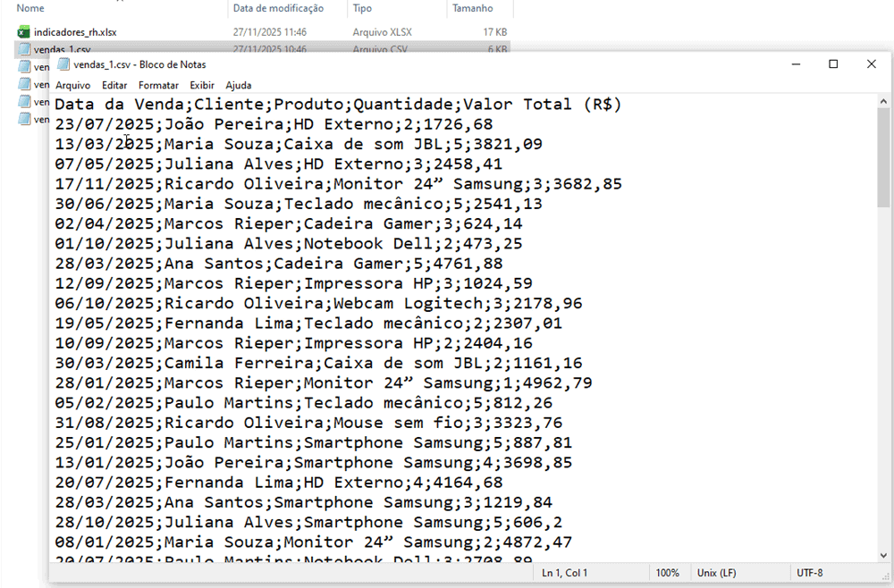Open the Arquivo menu
Viewport: 894px width, 588px height.
(72, 86)
